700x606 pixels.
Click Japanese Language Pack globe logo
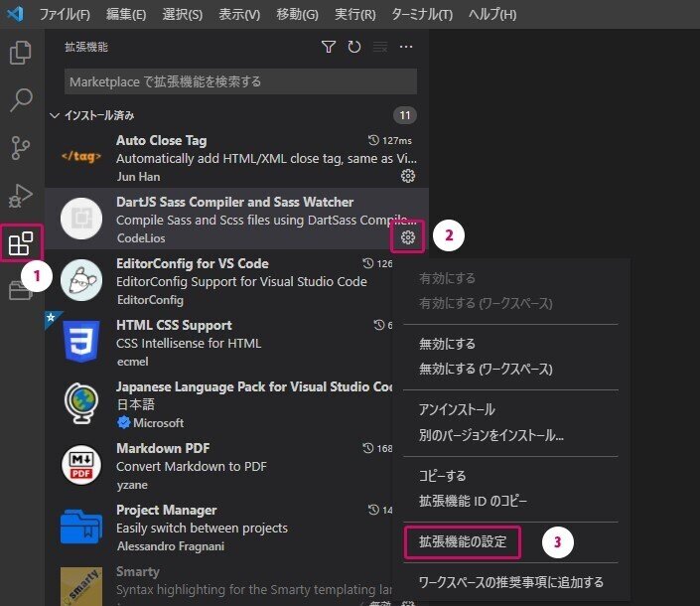(x=81, y=402)
